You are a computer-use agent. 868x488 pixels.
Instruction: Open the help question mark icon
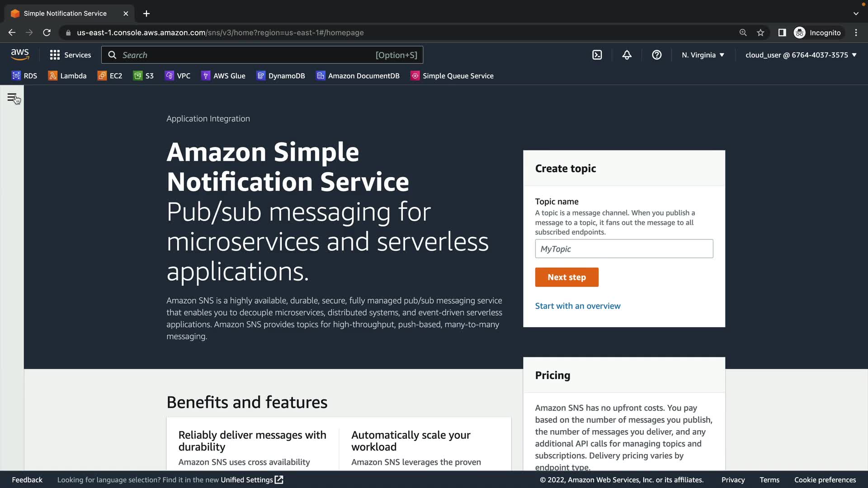[656, 55]
